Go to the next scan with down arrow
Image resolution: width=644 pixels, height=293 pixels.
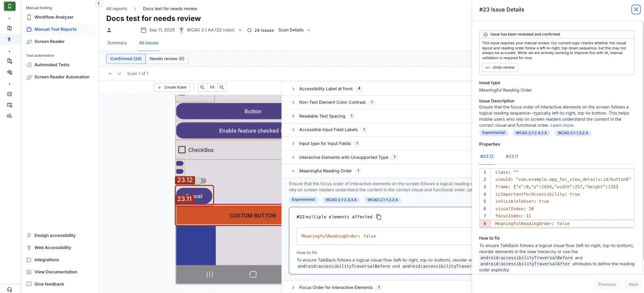click(x=119, y=74)
